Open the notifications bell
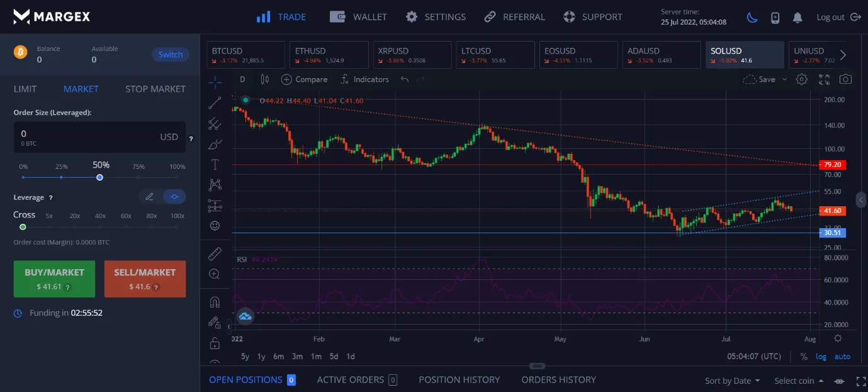The height and width of the screenshot is (392, 868). [x=798, y=17]
